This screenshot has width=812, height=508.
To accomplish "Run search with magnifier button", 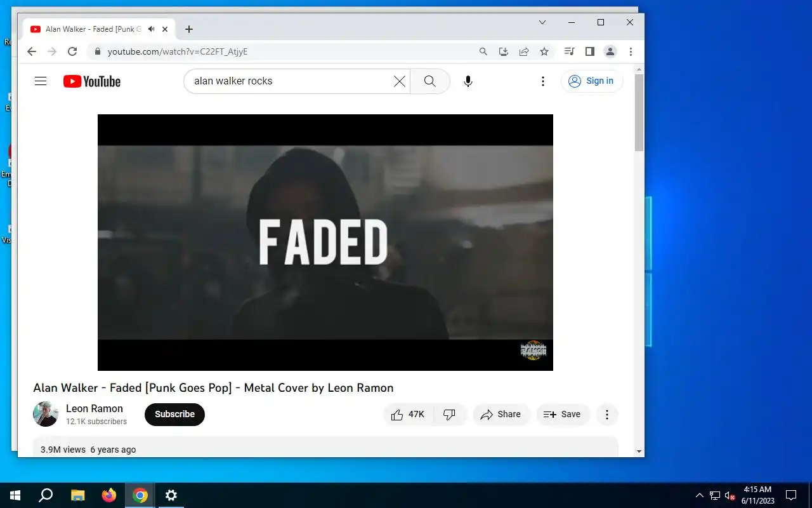I will (429, 81).
